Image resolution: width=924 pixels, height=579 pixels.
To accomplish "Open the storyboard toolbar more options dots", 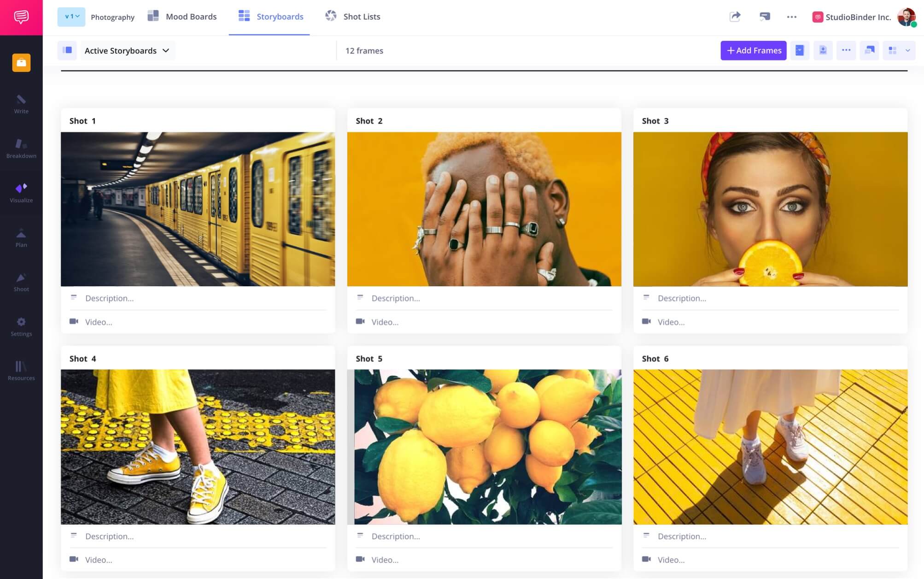I will tap(846, 50).
